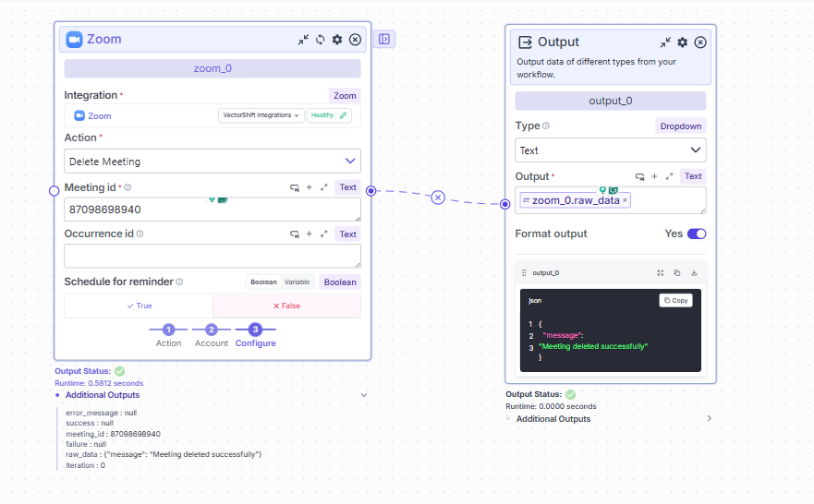Copy output_0 result with copy icon
Image resolution: width=814 pixels, height=504 pixels.
[677, 272]
